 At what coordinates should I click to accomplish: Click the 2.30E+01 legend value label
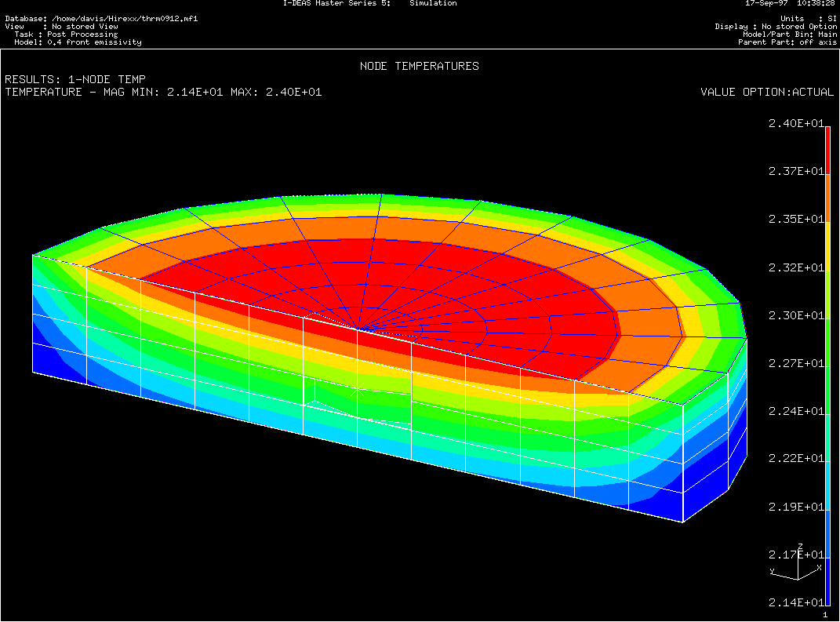coord(795,315)
